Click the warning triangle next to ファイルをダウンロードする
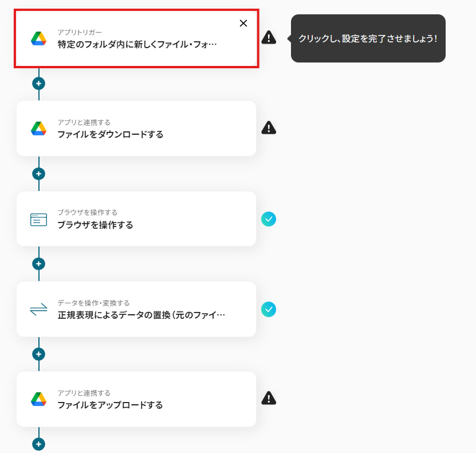The height and width of the screenshot is (453, 476). pyautogui.click(x=269, y=128)
